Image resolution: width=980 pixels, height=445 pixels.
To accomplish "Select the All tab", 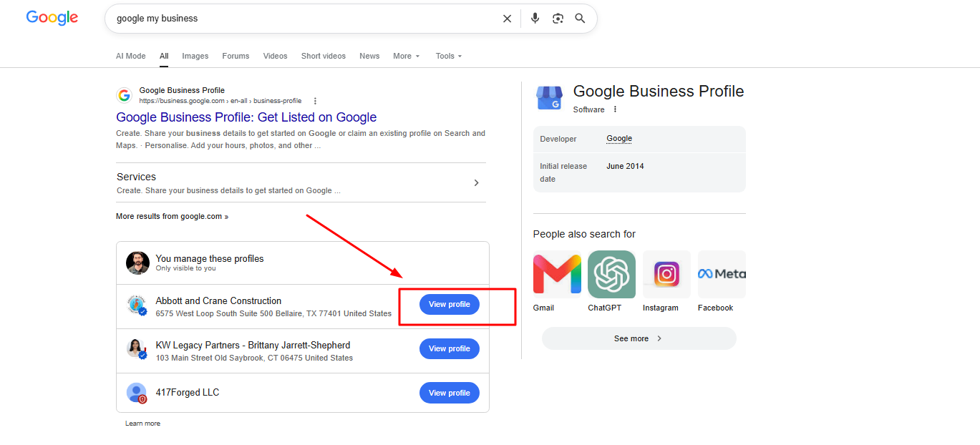I will [x=164, y=56].
